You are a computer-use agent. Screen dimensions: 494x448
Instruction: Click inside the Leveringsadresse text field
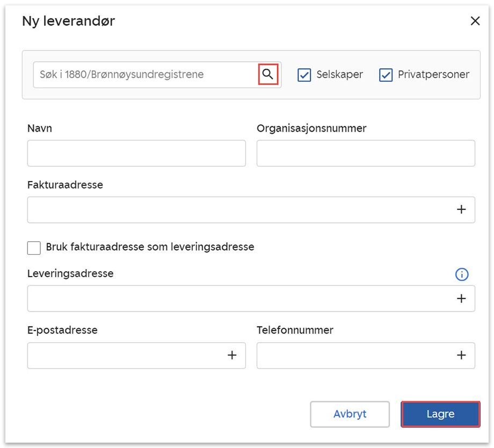click(236, 299)
